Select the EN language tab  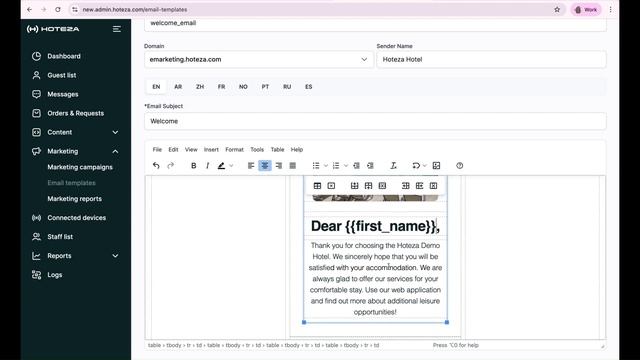[x=156, y=87]
